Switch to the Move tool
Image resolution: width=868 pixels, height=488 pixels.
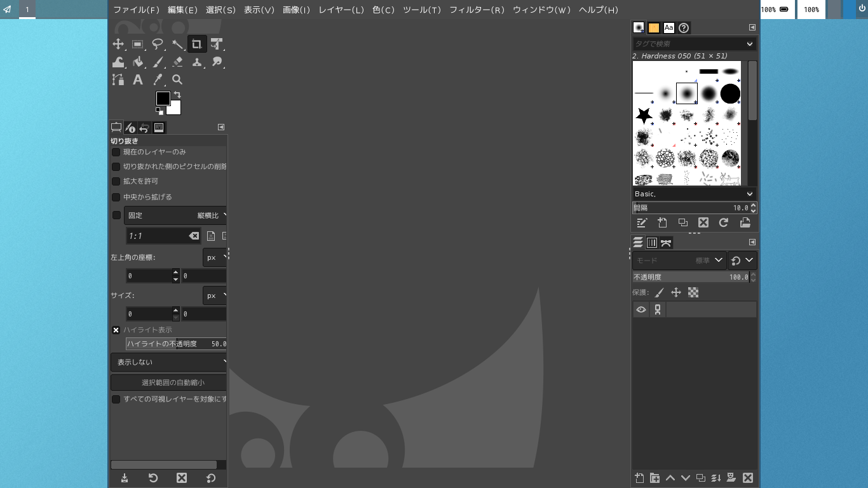118,44
